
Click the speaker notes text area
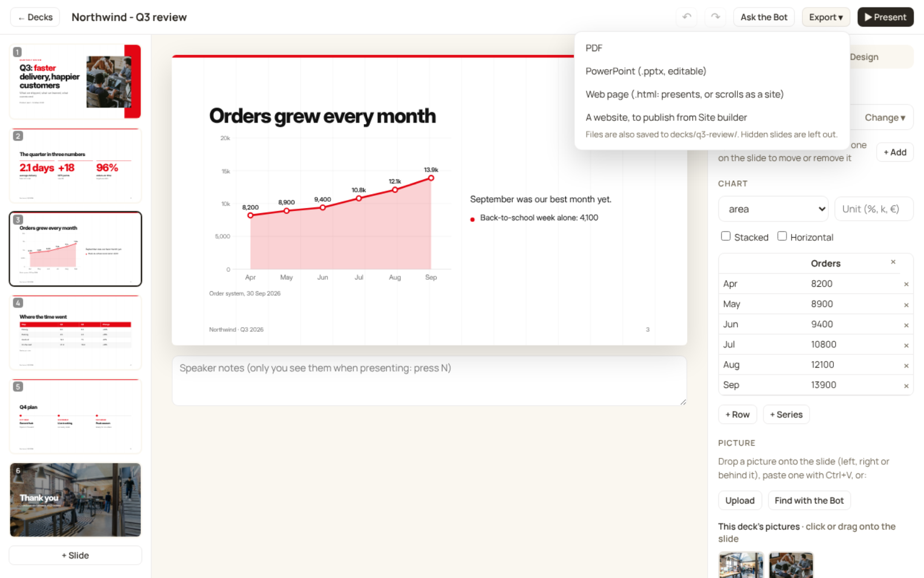point(429,380)
